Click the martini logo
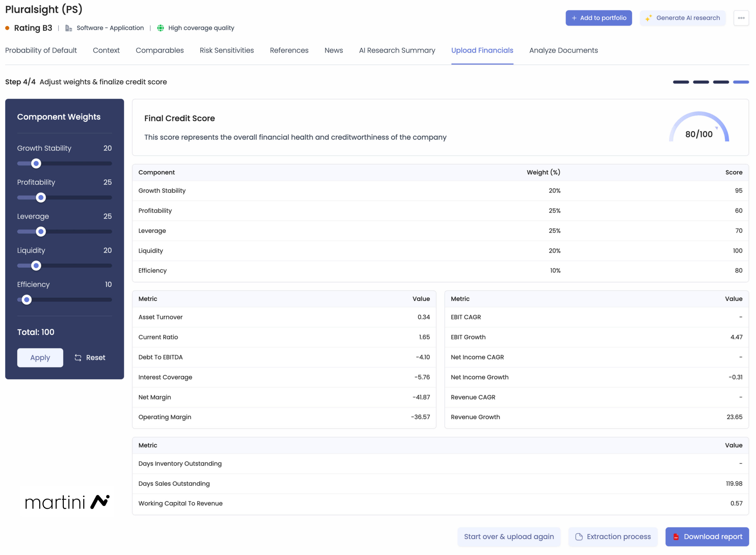This screenshot has width=756, height=555. 67,502
